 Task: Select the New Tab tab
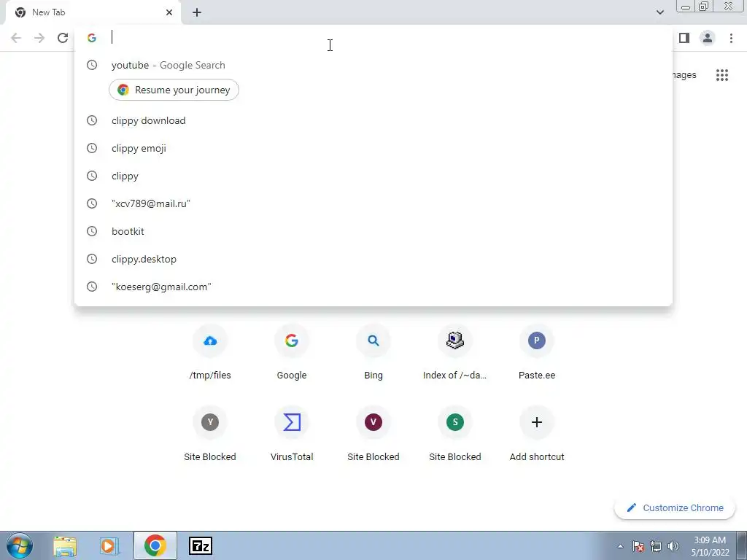[93, 12]
